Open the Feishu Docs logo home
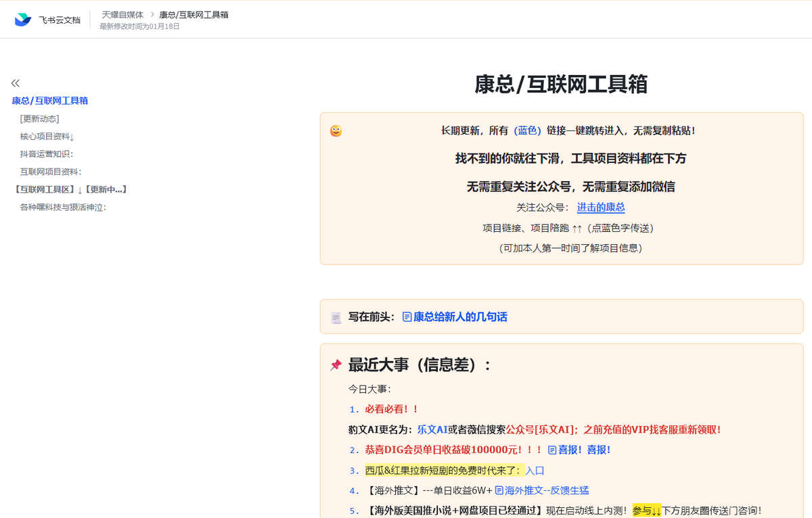812x518 pixels. 23,20
